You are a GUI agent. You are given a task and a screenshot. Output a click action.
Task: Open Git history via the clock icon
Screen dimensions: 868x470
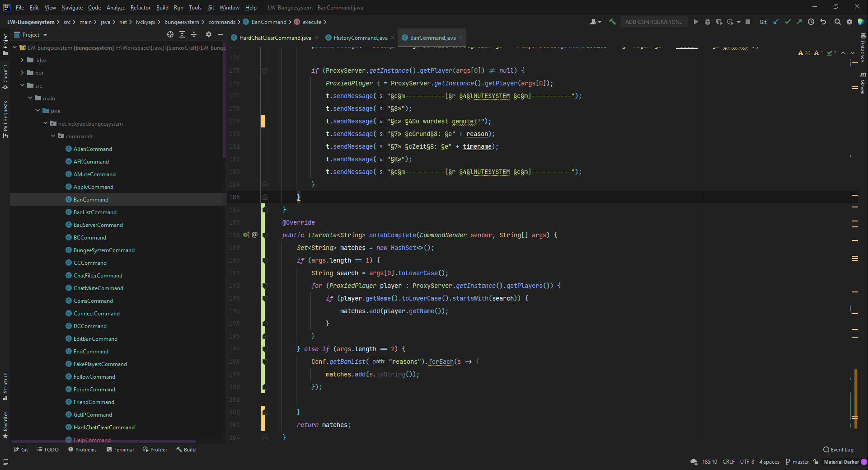pos(811,22)
